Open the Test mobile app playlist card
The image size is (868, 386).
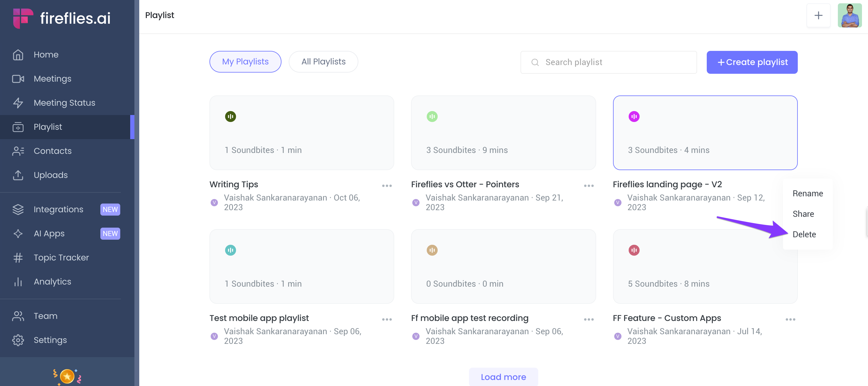tap(302, 266)
